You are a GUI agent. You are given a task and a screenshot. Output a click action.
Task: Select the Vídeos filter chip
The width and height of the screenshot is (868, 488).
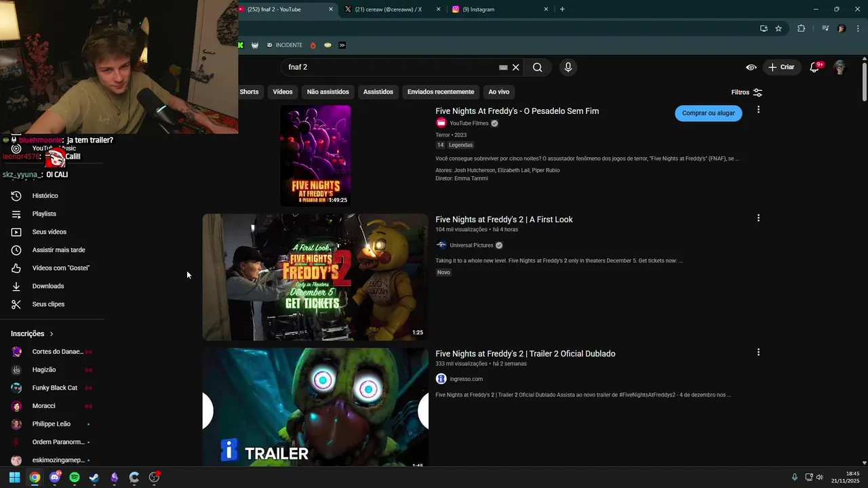click(283, 91)
